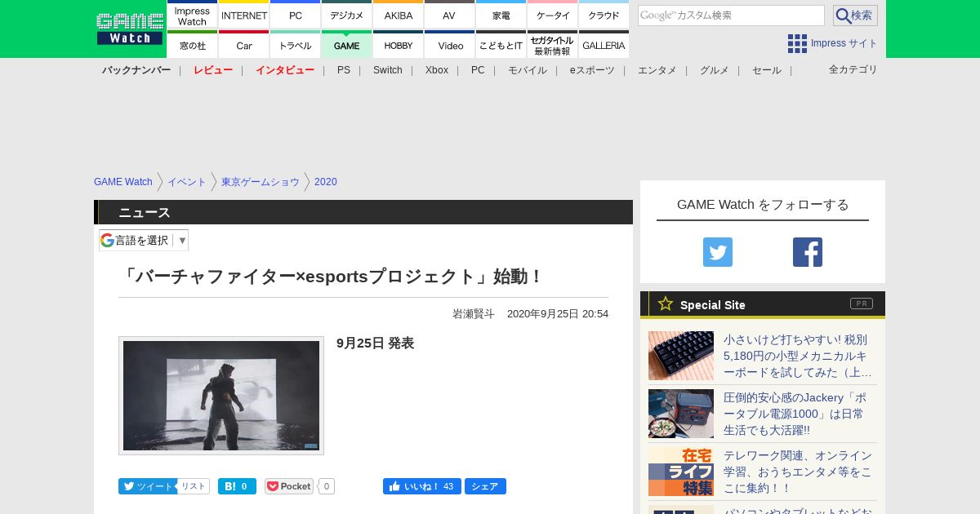Open the AKIBA Watch tab
The width and height of the screenshot is (980, 514).
point(398,15)
